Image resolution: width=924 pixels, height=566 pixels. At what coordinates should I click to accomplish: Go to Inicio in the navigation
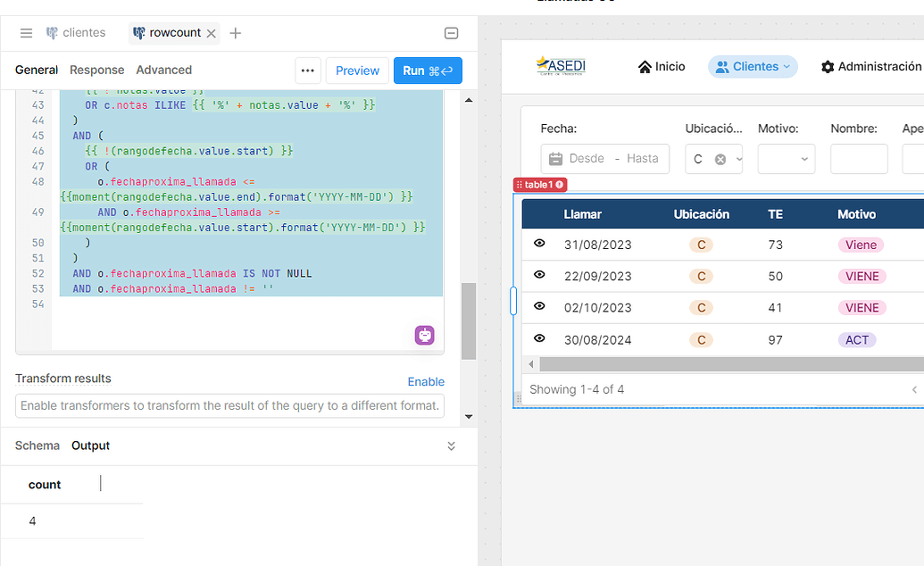coord(662,67)
